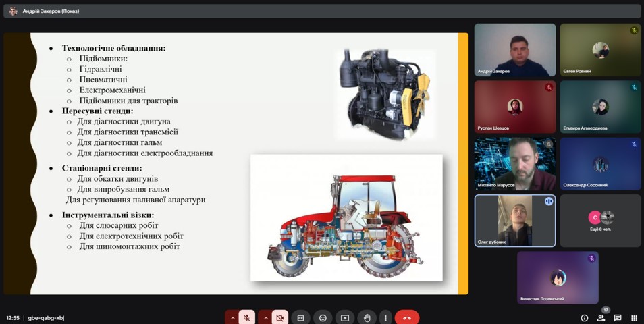Viewport: 644px width, 324px height.
Task: Click Андрій Захаров presenter avatar in top bar
Action: pyautogui.click(x=13, y=11)
